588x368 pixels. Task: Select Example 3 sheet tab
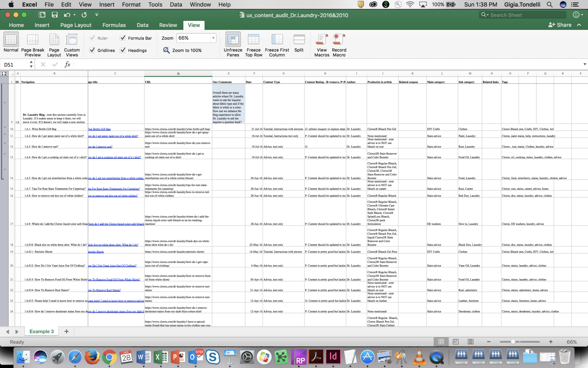(x=42, y=331)
